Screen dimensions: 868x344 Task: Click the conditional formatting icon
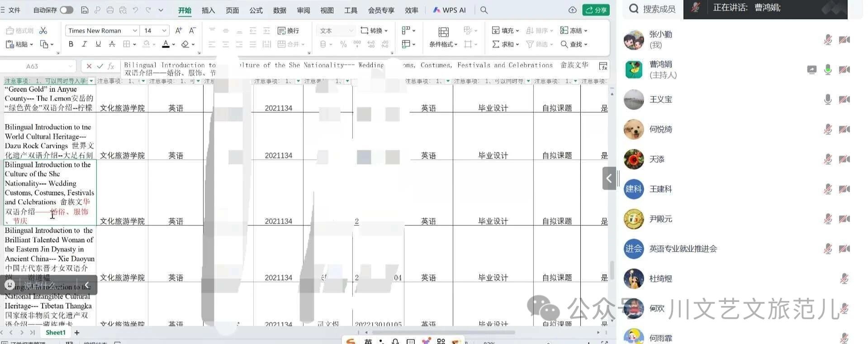[443, 37]
